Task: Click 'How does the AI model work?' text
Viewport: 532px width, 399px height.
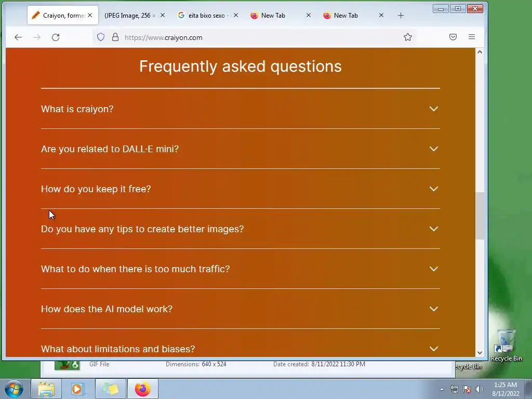Action: 107,309
